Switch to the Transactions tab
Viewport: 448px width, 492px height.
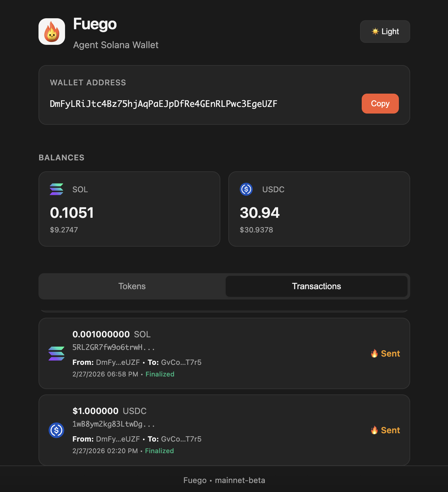point(316,286)
